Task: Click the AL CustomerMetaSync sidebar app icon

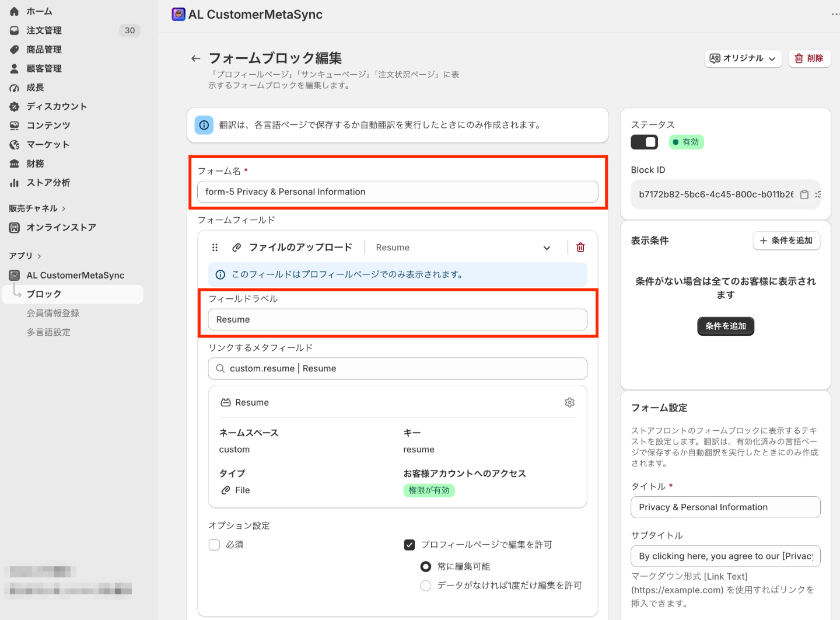Action: 15,275
